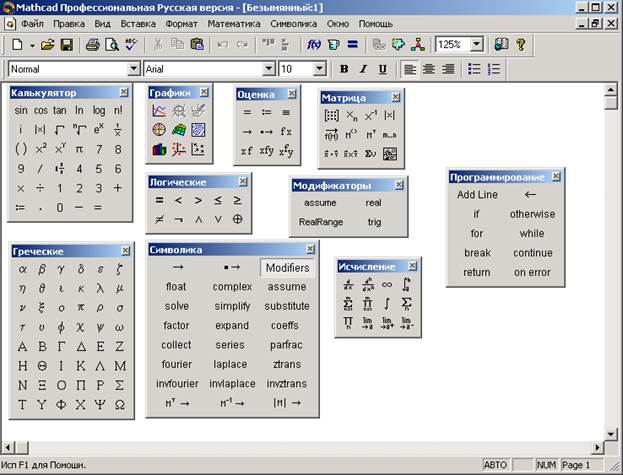Image resolution: width=623 pixels, height=475 pixels.
Task: Insert surface plot from Графики palette
Action: tap(179, 130)
